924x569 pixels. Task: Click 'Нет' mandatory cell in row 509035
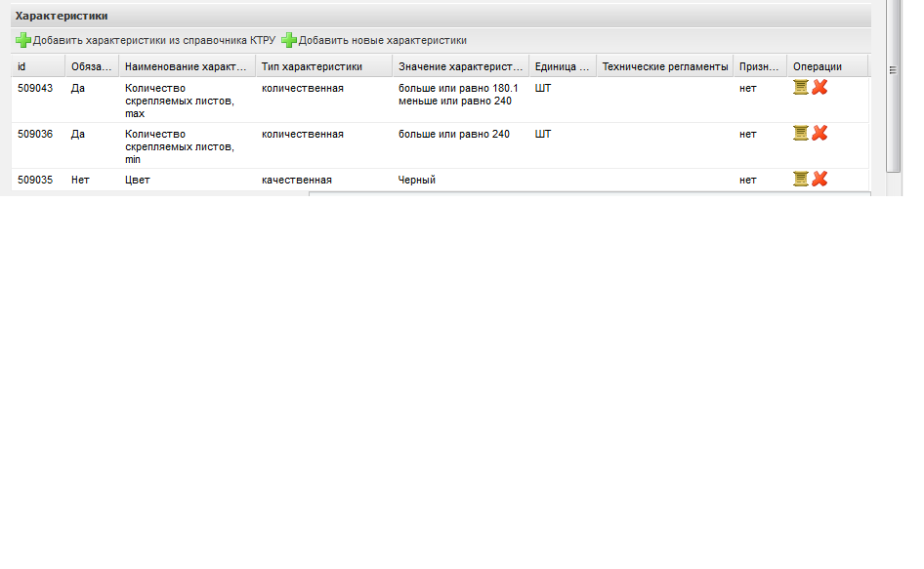(x=92, y=180)
